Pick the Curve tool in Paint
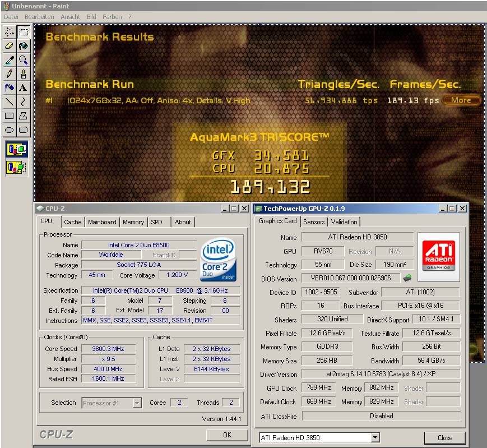This screenshot has height=448, width=487. point(24,102)
